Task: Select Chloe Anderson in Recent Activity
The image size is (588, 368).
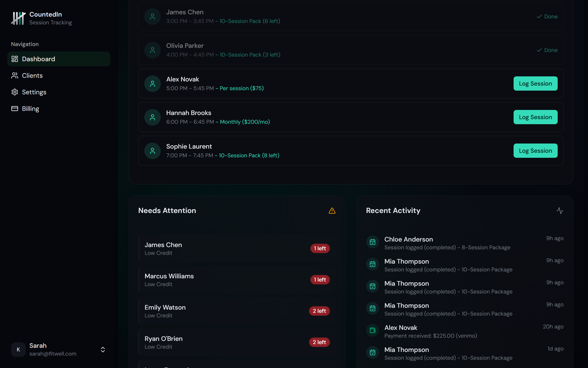Action: [x=465, y=243]
